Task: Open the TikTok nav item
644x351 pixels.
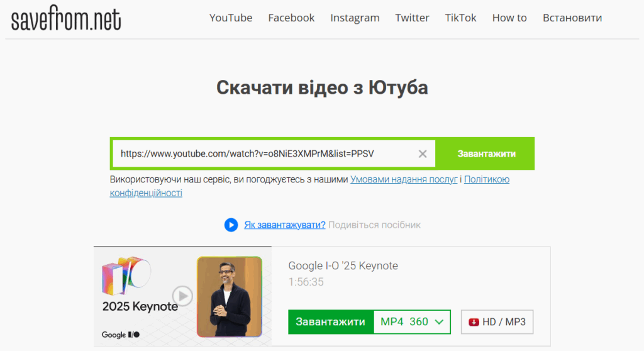Action: [460, 18]
